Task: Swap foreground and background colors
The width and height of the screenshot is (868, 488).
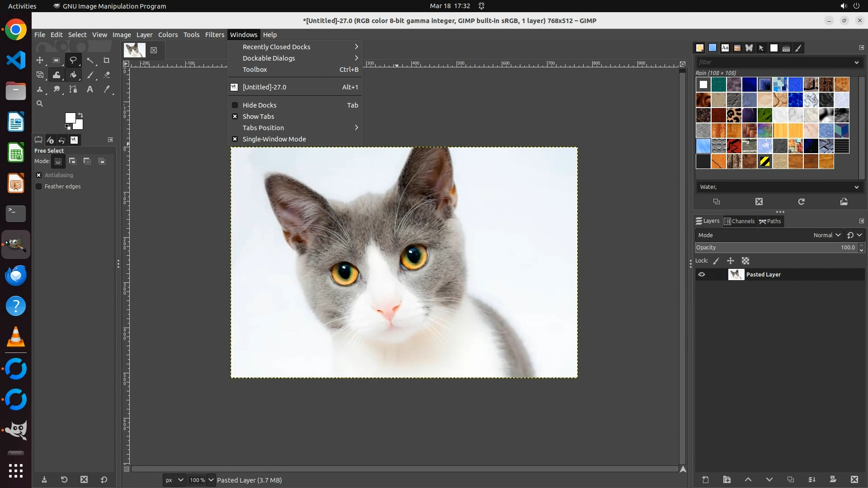Action: click(x=80, y=115)
